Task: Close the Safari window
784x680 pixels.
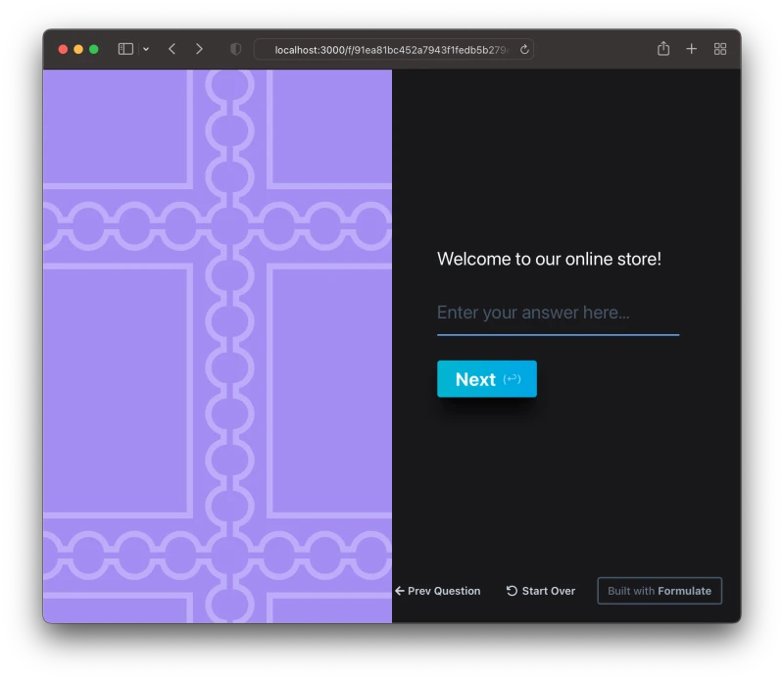Action: click(64, 49)
